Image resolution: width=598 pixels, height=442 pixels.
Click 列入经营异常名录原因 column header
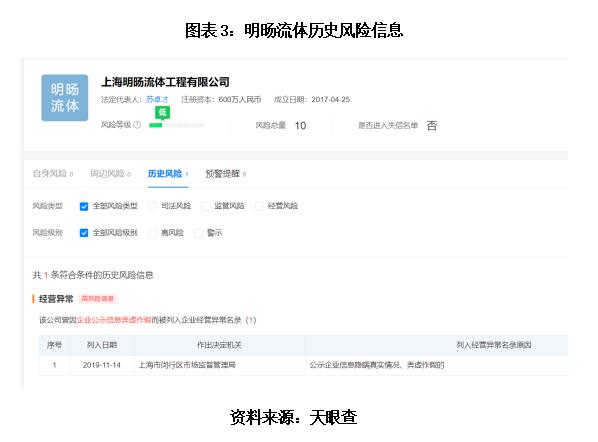click(x=494, y=345)
